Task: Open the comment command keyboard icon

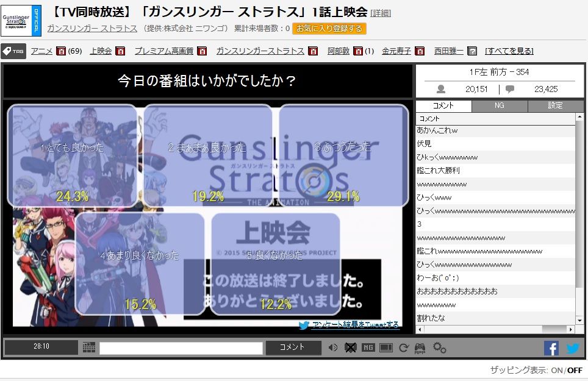Action: click(x=89, y=347)
